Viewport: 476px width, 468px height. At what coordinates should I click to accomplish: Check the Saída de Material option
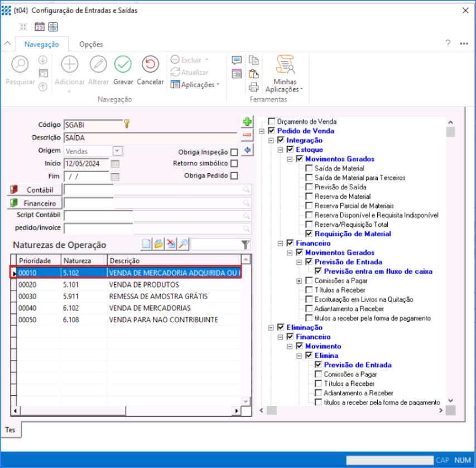309,169
